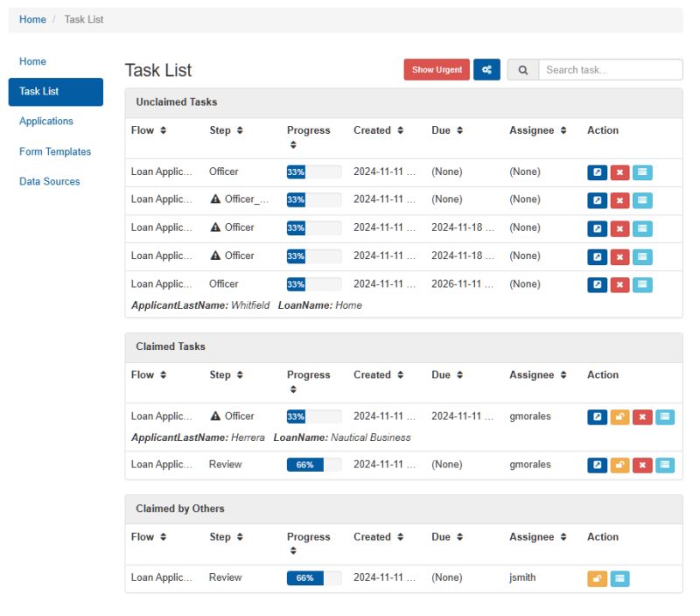Click the Search task input field
This screenshot has width=700, height=616.
pos(610,70)
